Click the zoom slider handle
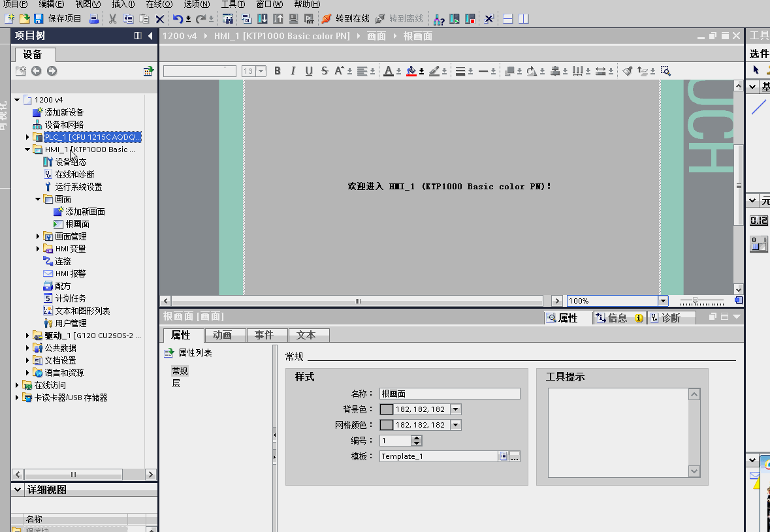The height and width of the screenshot is (532, 770). 695,300
